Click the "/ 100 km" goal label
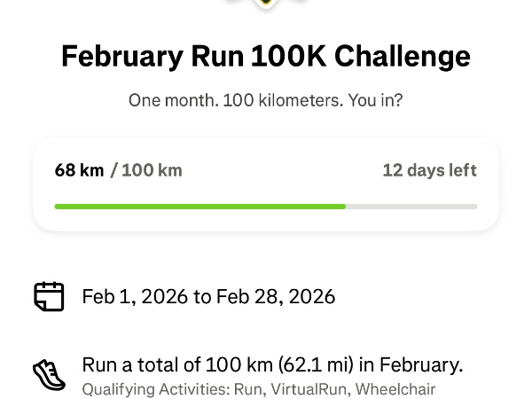Screen dimensions: 532x399 146,170
